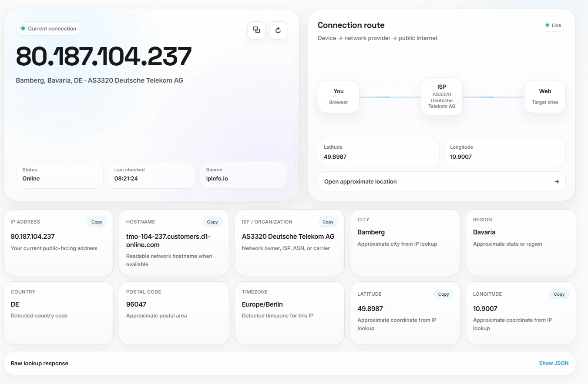
Task: Click the Status 'Online' value
Action: [x=31, y=179]
